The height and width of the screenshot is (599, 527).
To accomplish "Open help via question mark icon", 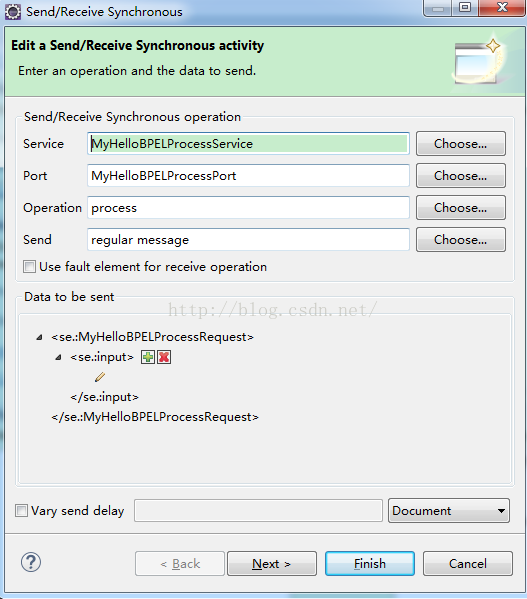I will pyautogui.click(x=31, y=562).
